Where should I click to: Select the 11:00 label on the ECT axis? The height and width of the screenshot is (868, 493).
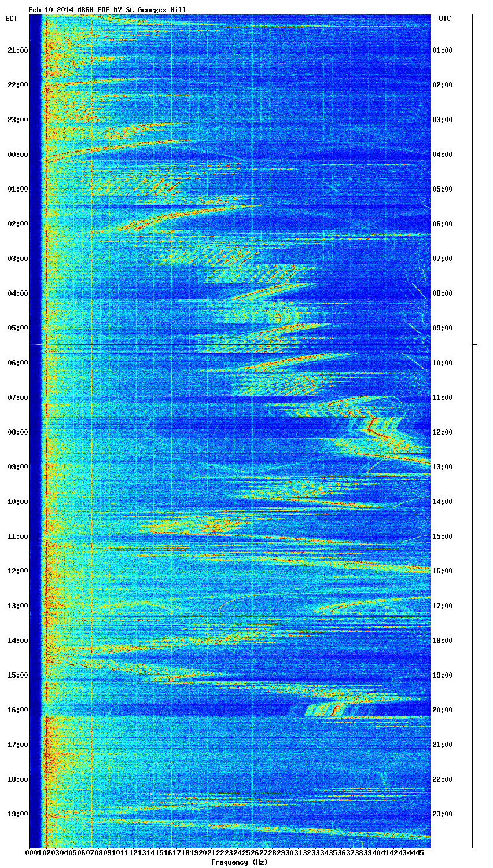[x=18, y=536]
